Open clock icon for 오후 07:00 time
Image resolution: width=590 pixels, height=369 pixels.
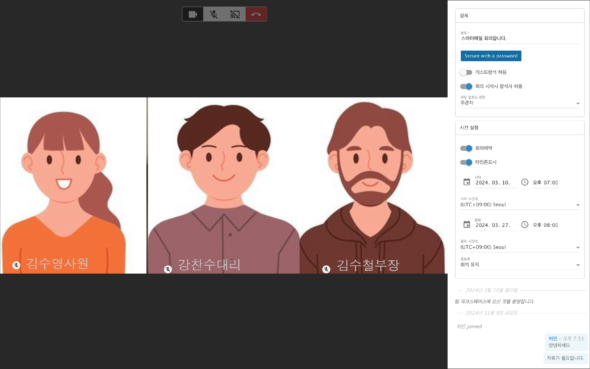[525, 182]
